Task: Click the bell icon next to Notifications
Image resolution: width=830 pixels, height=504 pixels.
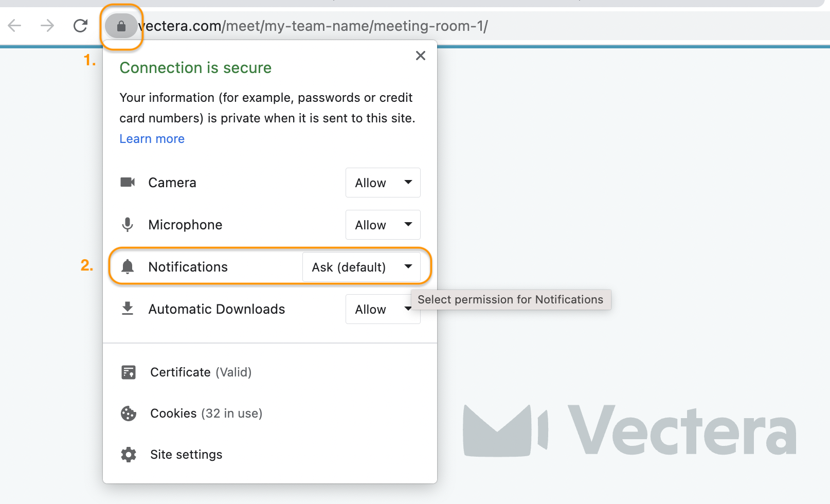Action: (128, 266)
